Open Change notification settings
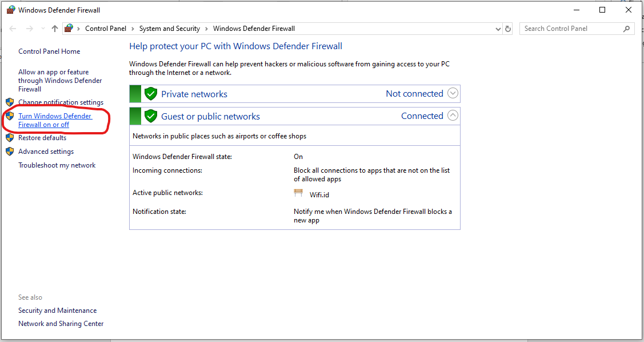 coord(61,102)
